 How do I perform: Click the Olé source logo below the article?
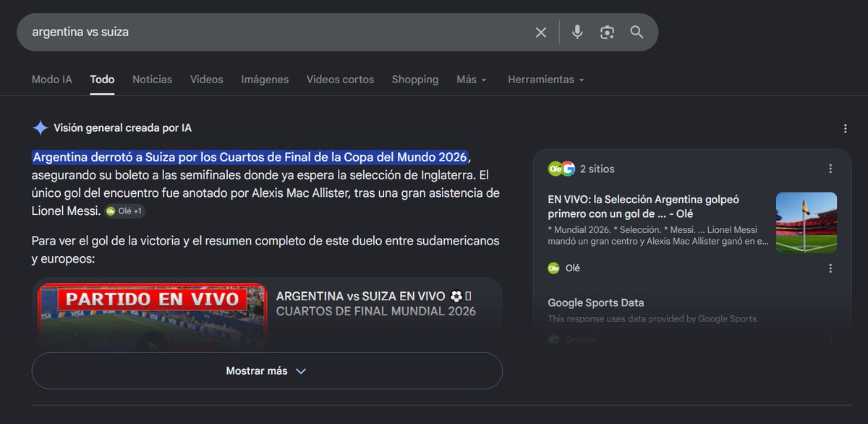click(553, 268)
